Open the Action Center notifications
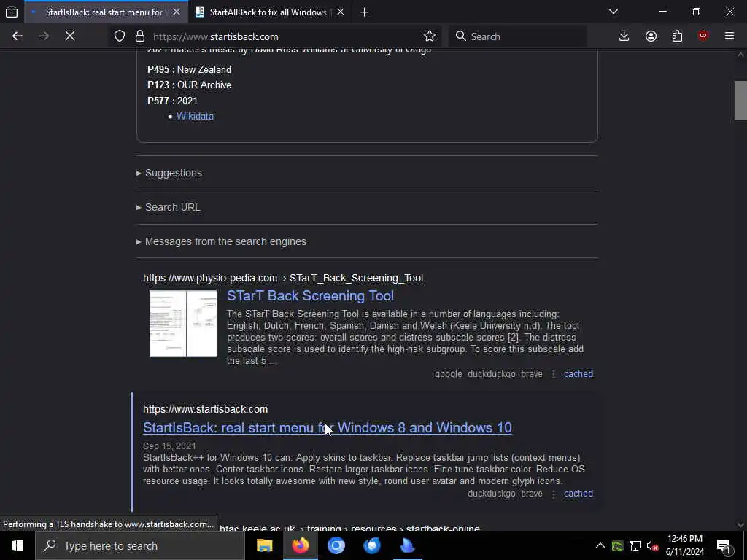747x560 pixels. (724, 545)
